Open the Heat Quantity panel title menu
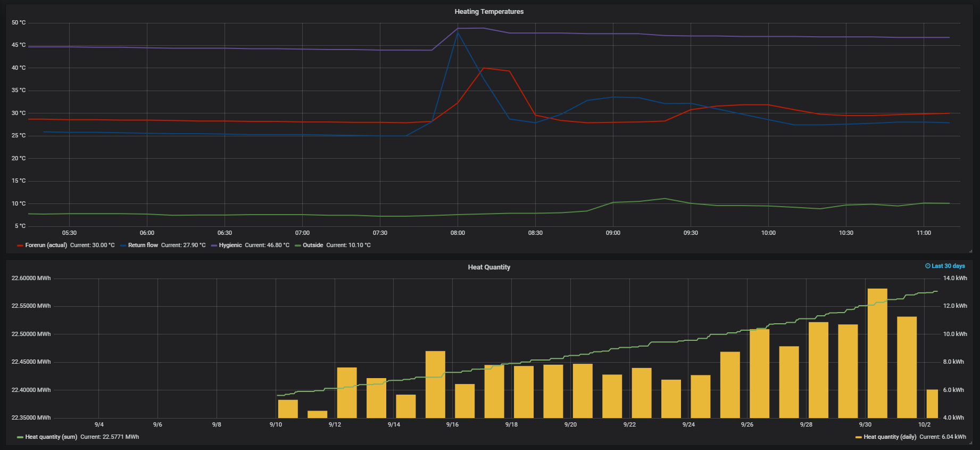 click(489, 267)
